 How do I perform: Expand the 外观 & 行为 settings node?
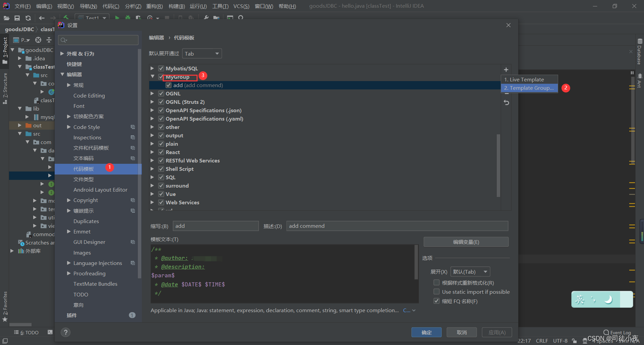(x=62, y=54)
